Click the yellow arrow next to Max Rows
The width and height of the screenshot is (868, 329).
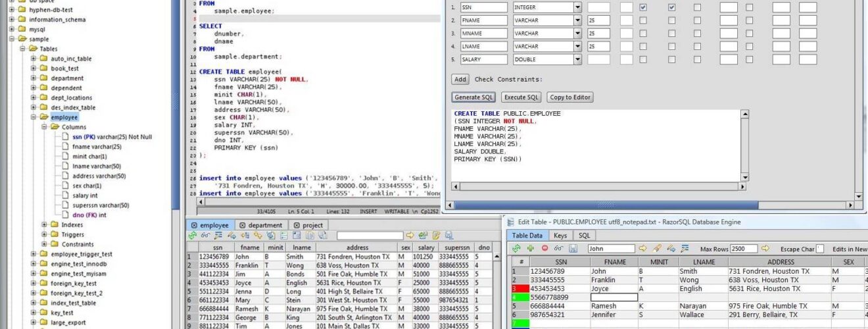click(765, 249)
